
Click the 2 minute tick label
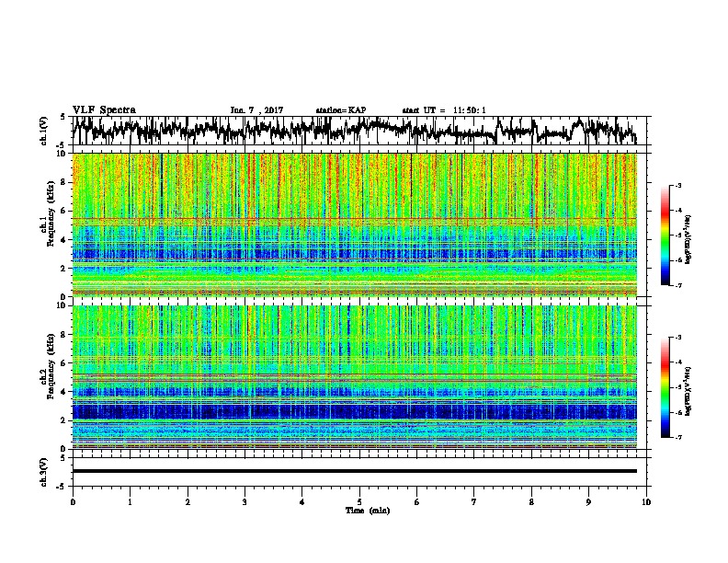188,501
